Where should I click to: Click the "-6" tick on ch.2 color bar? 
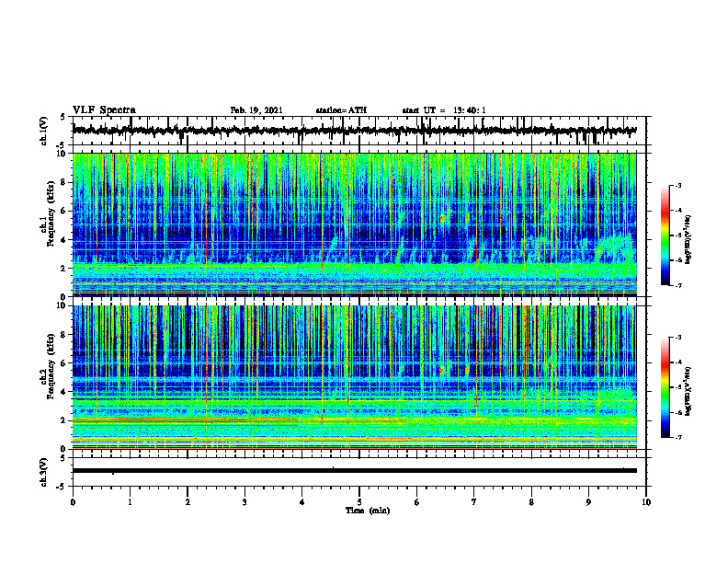(x=678, y=412)
